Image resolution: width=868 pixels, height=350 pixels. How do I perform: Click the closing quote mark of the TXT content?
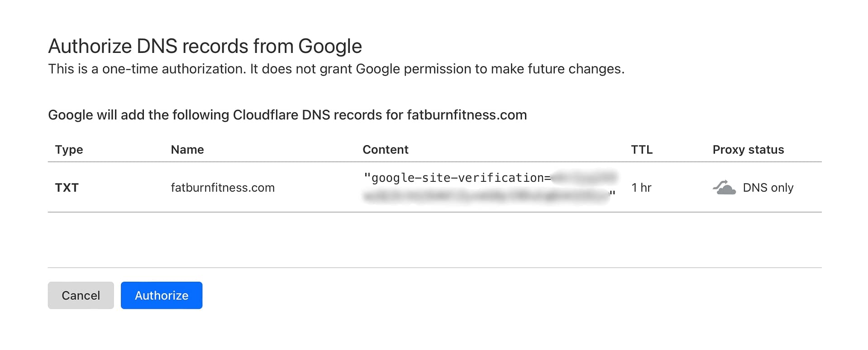612,194
